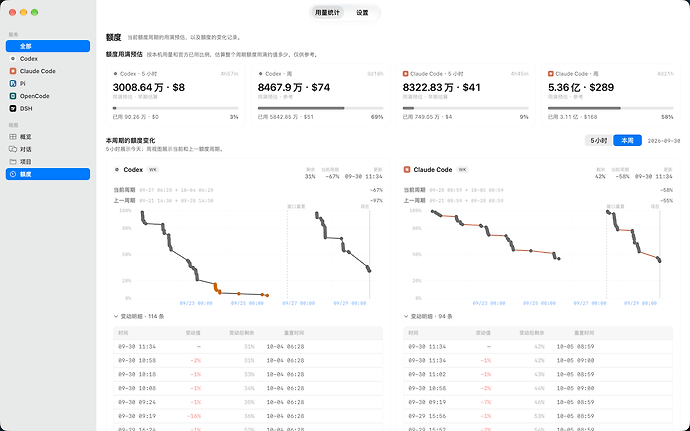Click the WK badge next to Claude Code
Viewport: 690px width, 431px height.
coord(462,169)
